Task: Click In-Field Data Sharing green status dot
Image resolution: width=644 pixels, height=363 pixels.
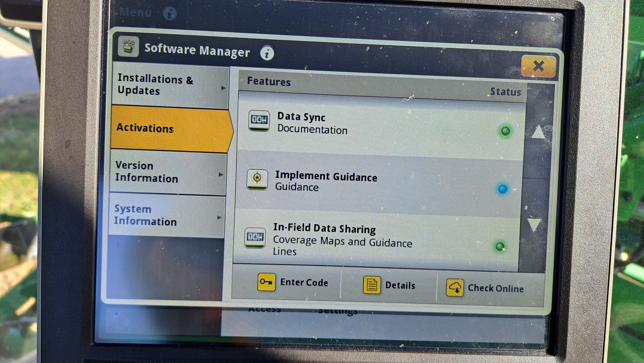Action: (x=500, y=246)
